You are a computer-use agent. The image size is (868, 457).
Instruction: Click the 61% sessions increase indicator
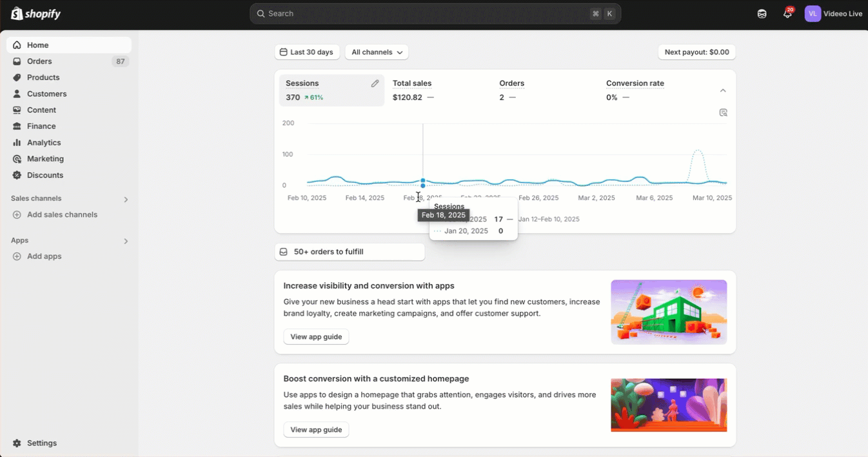(x=314, y=97)
